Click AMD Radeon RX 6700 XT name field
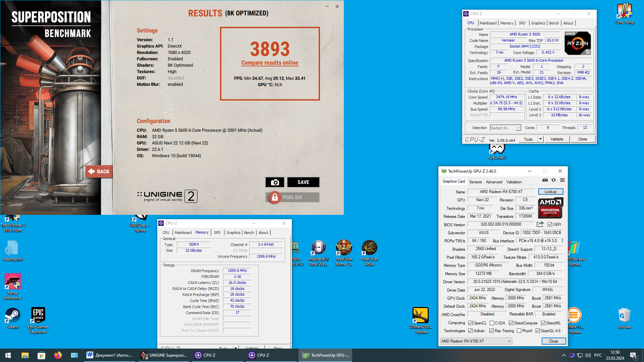 (x=501, y=192)
